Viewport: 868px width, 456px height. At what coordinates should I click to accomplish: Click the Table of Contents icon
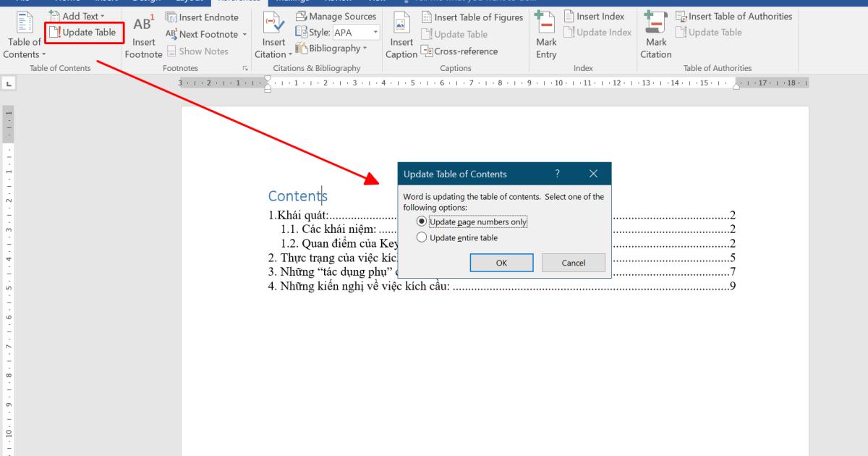point(24,25)
